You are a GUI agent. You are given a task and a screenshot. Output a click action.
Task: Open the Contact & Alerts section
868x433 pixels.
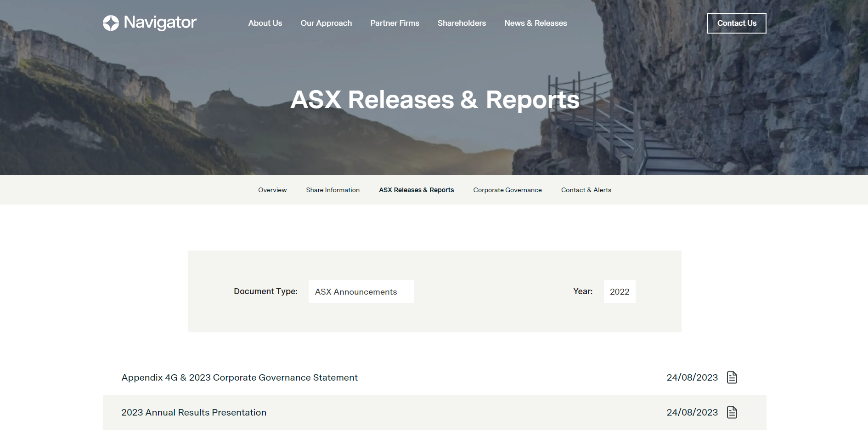(x=586, y=190)
